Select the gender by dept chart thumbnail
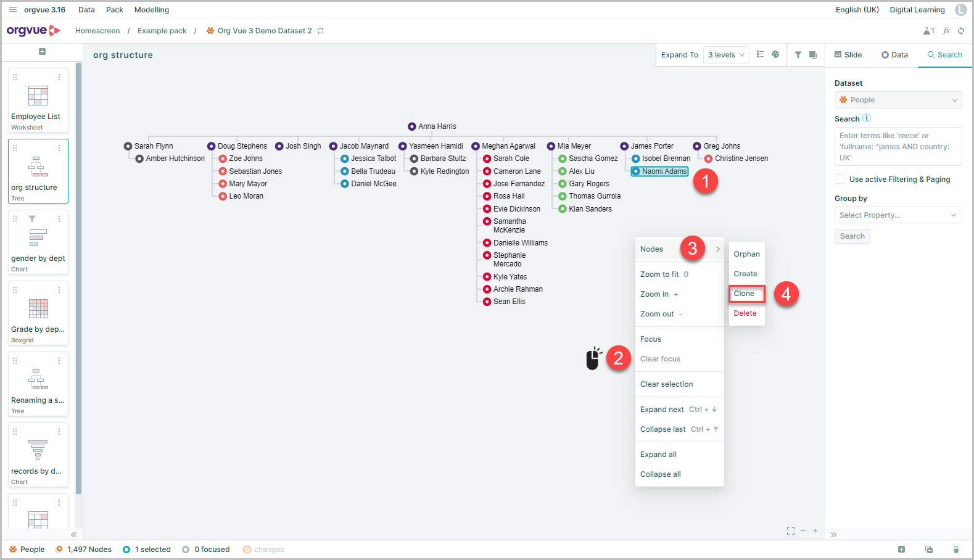The width and height of the screenshot is (974, 560). pos(38,242)
